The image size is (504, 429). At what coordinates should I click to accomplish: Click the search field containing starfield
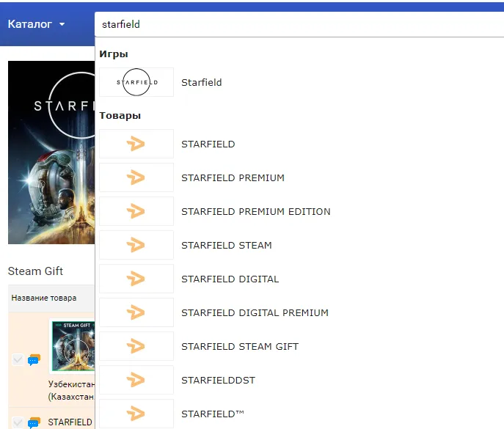[x=299, y=24]
